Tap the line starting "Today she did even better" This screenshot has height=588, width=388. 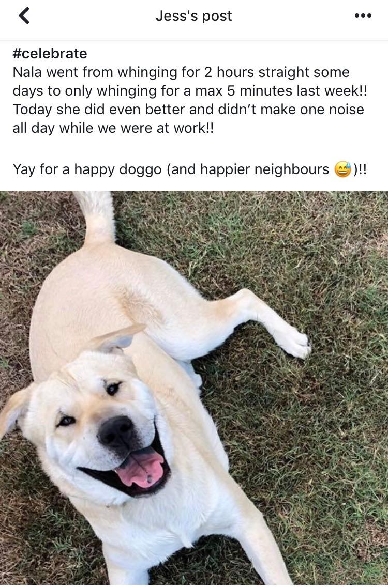[188, 110]
